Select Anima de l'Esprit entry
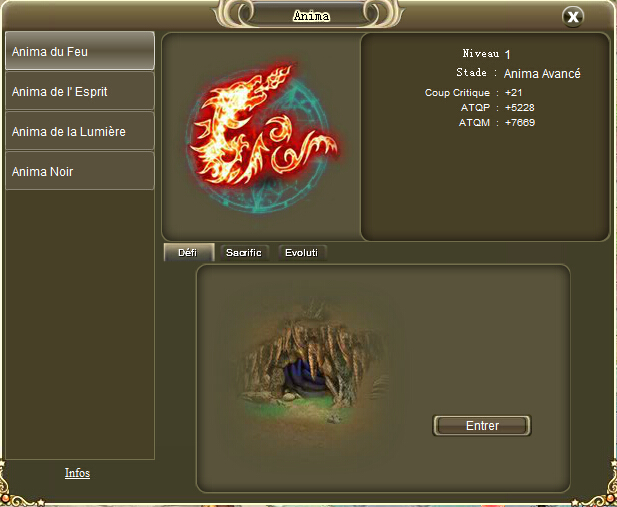 80,91
